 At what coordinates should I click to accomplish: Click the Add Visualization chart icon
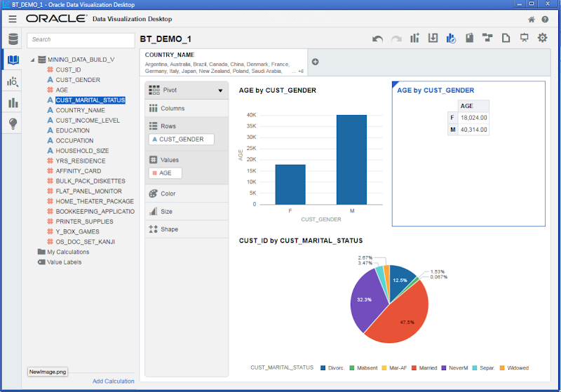(414, 38)
